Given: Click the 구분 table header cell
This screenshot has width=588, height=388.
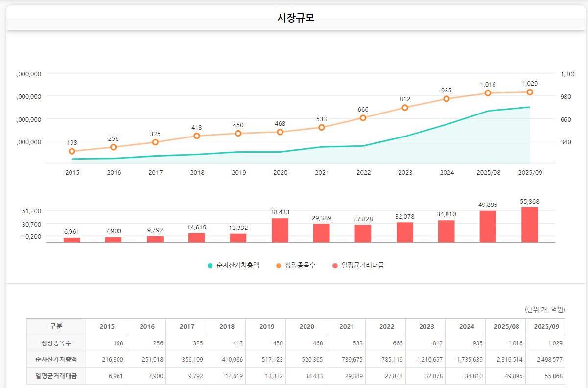Looking at the screenshot, I should coord(56,326).
